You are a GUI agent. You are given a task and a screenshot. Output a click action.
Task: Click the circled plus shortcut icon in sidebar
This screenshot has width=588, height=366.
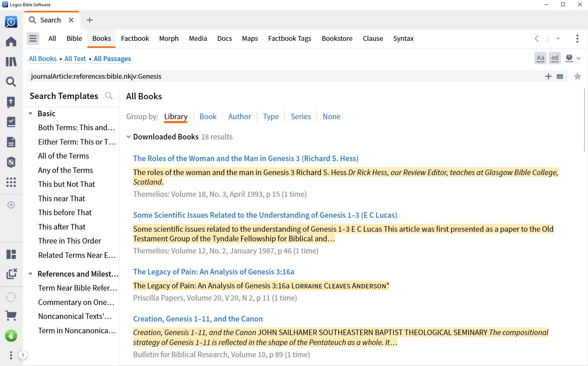click(x=11, y=205)
